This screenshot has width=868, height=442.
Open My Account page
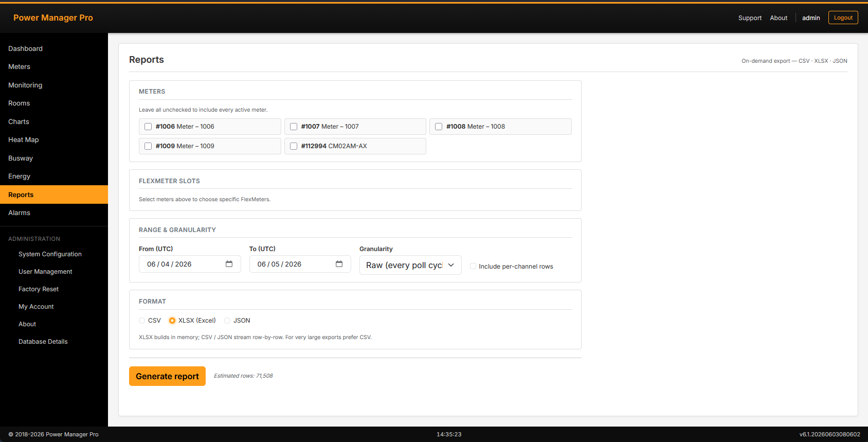[x=54, y=307]
